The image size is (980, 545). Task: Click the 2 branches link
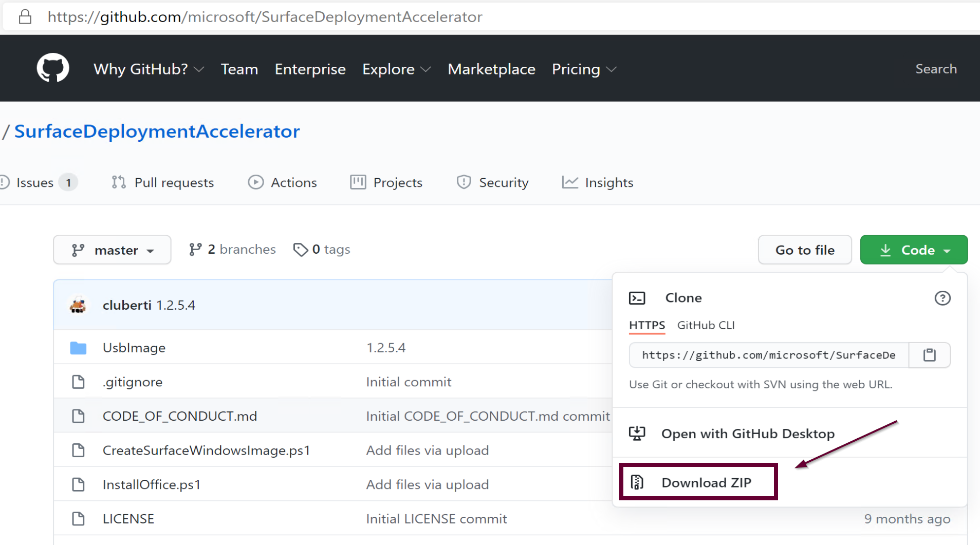pyautogui.click(x=232, y=250)
